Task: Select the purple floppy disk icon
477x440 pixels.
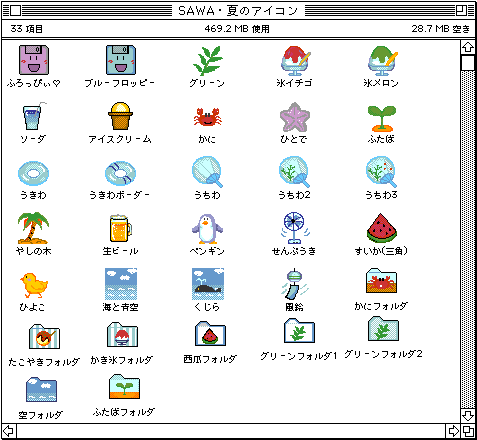Action: tap(34, 60)
